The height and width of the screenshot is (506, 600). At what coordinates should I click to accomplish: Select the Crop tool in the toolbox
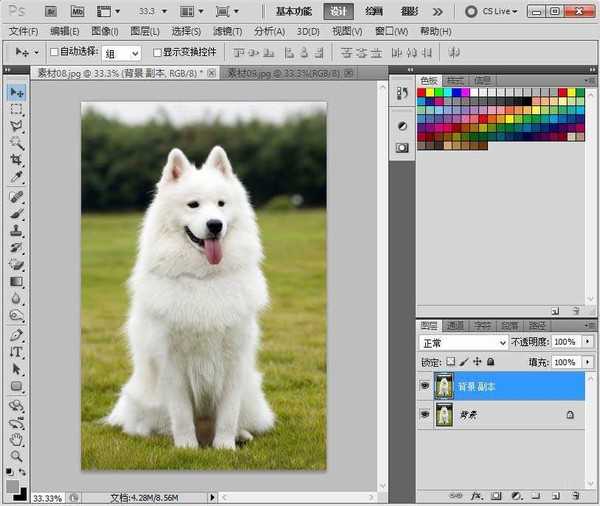click(x=16, y=160)
